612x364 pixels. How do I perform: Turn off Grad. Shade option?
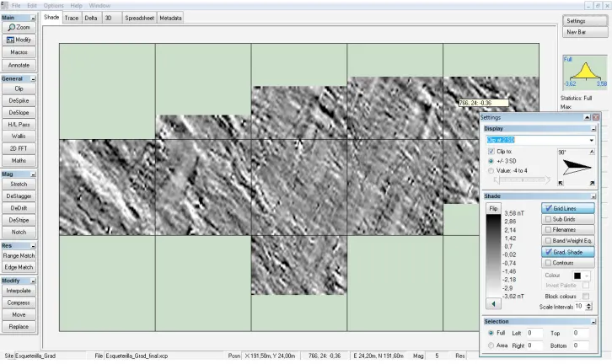568,252
